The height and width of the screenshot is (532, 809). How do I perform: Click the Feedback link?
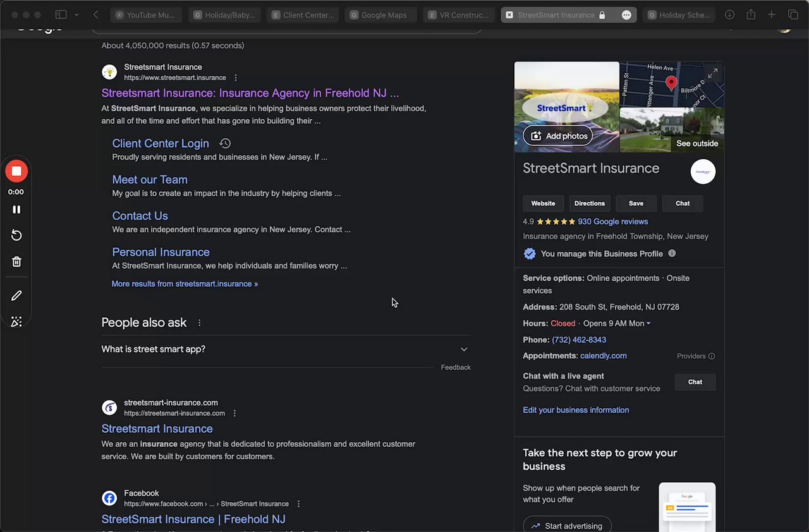[456, 367]
